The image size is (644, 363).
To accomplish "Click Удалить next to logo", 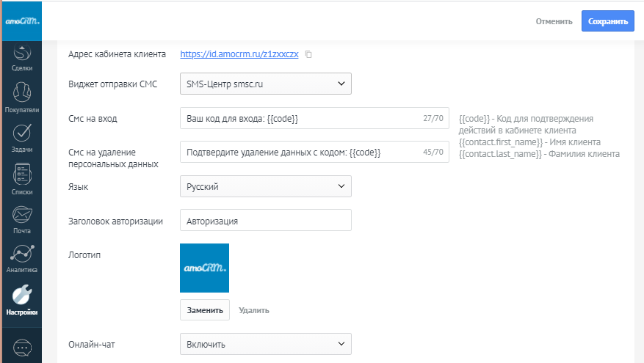I will [253, 310].
